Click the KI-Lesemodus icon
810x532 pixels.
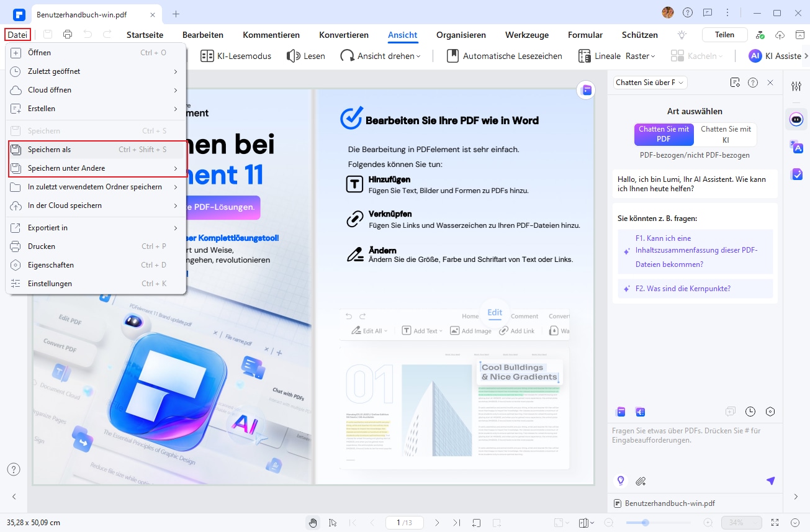(207, 56)
